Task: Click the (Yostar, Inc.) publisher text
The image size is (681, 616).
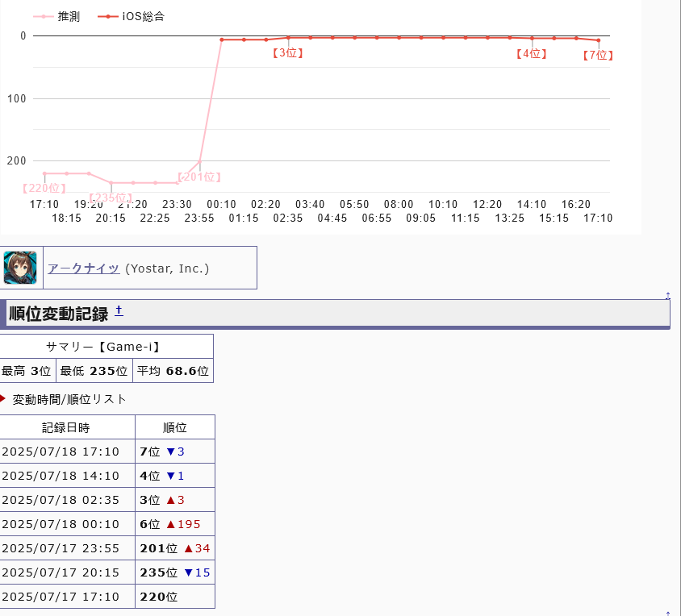Action: [167, 268]
